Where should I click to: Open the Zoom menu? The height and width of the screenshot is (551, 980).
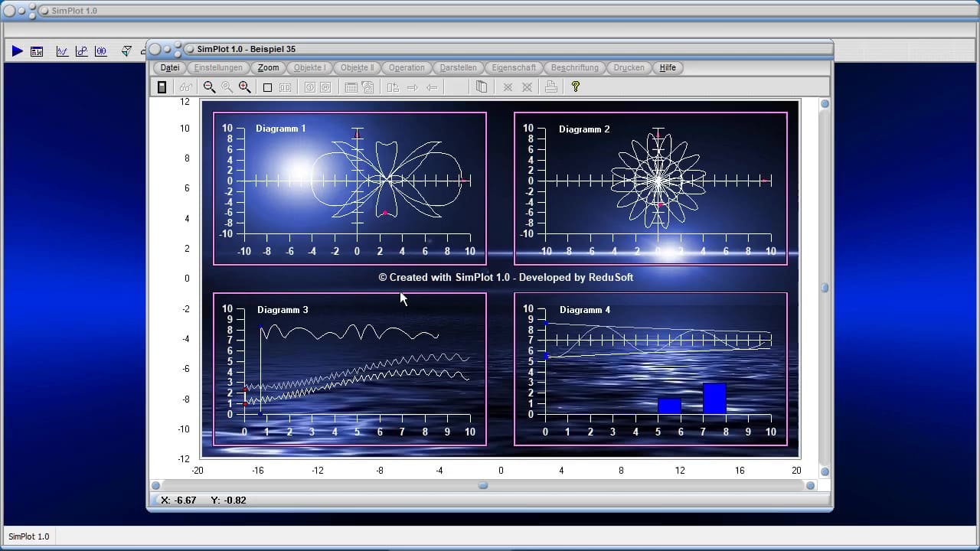(268, 67)
